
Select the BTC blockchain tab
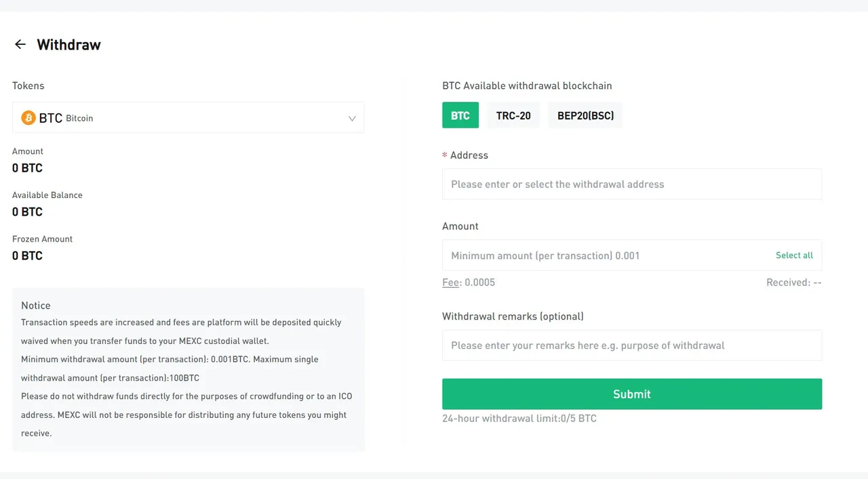click(x=460, y=115)
